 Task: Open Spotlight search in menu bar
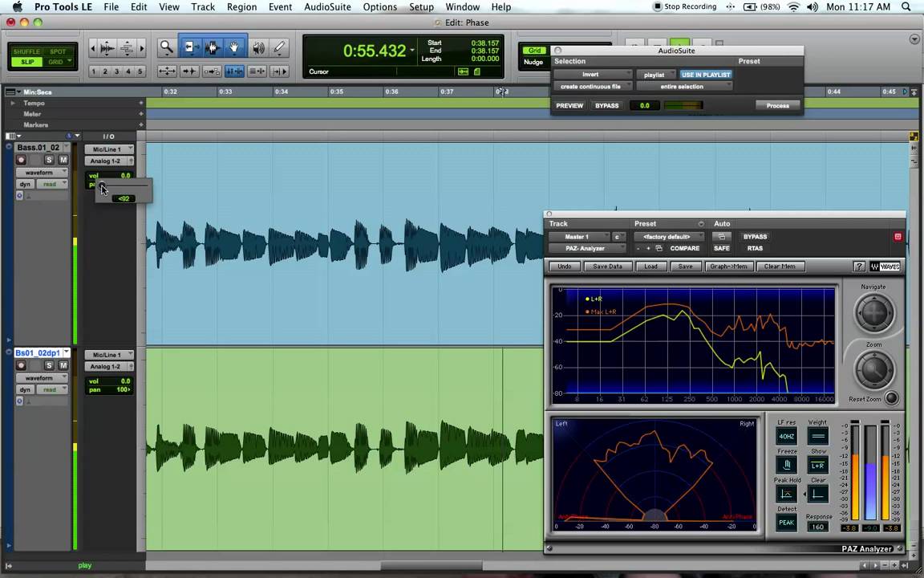pyautogui.click(x=906, y=7)
